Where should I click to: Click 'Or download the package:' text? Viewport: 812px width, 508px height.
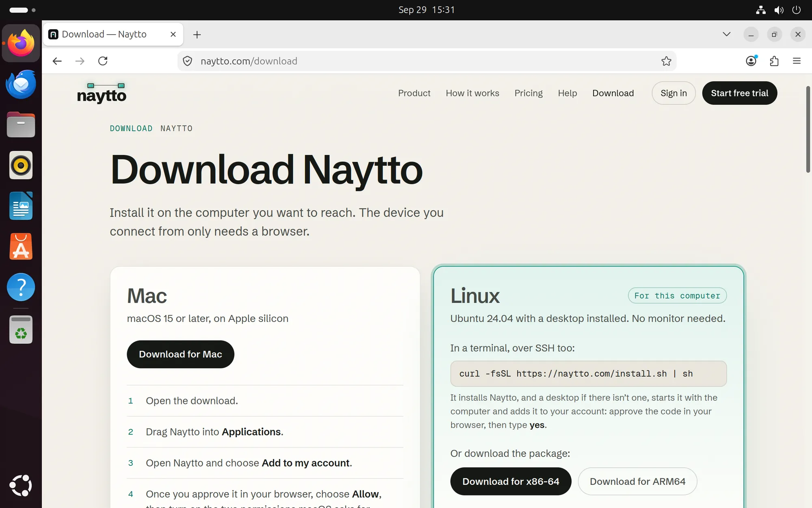[x=510, y=454]
